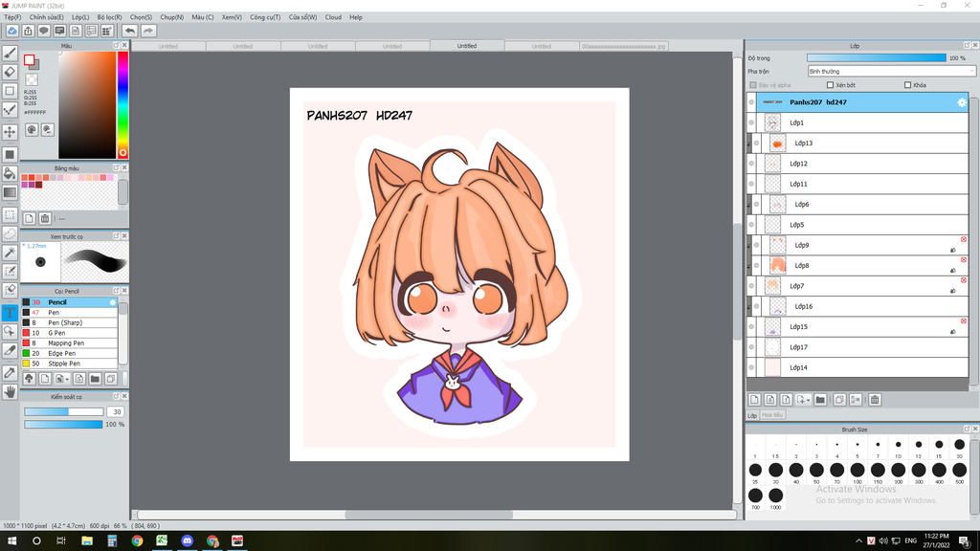Open the Pha trộn blending mode dropdown
The width and height of the screenshot is (980, 551).
click(891, 71)
